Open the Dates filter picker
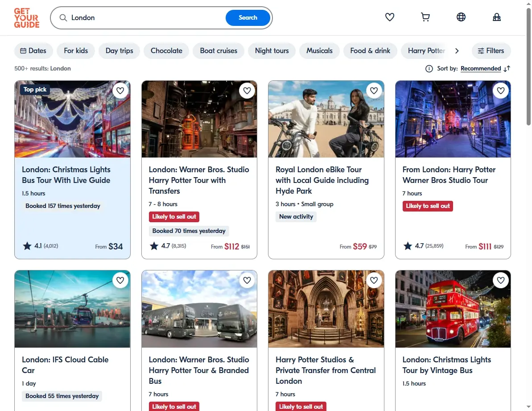This screenshot has width=532, height=411. point(33,50)
